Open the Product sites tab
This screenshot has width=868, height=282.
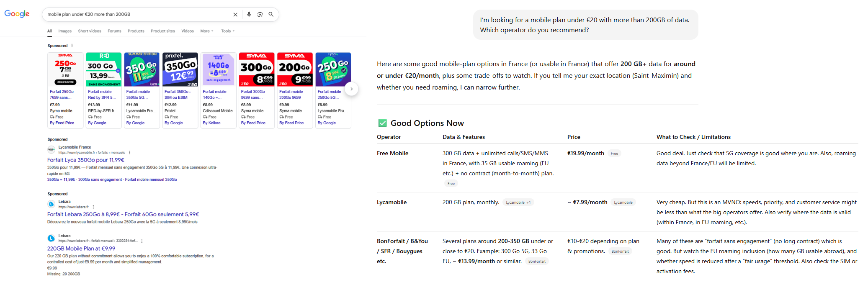click(163, 31)
